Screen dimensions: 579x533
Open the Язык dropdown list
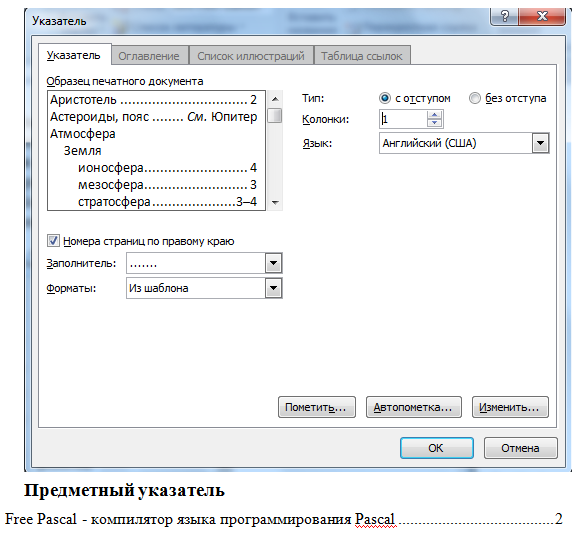(x=541, y=143)
